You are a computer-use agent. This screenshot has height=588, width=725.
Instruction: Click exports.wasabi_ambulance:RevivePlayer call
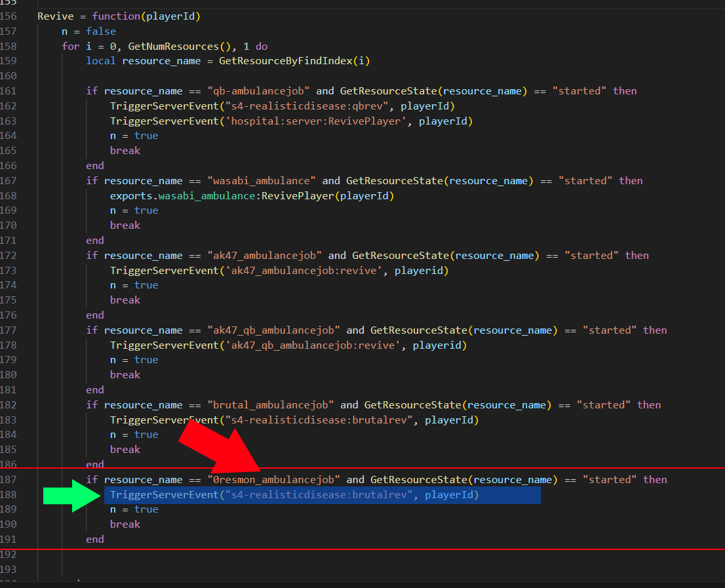[x=252, y=196]
